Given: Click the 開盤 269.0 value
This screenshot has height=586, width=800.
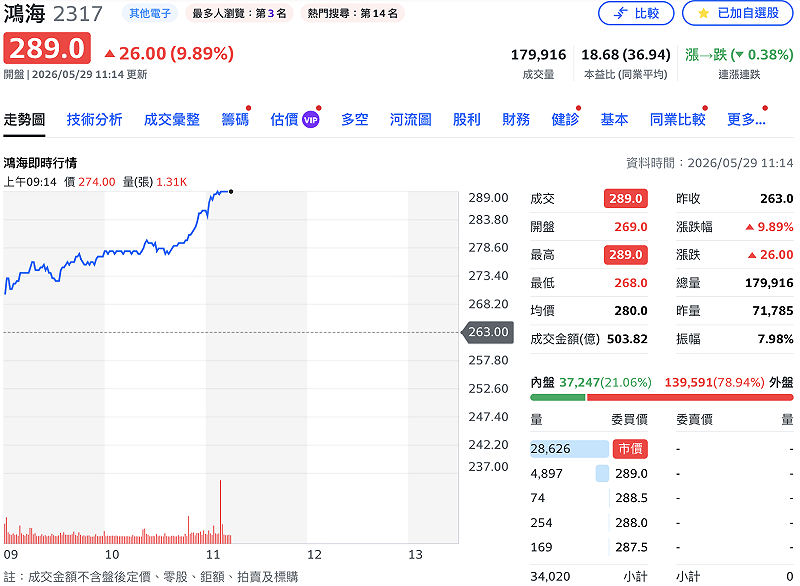Looking at the screenshot, I should (631, 227).
